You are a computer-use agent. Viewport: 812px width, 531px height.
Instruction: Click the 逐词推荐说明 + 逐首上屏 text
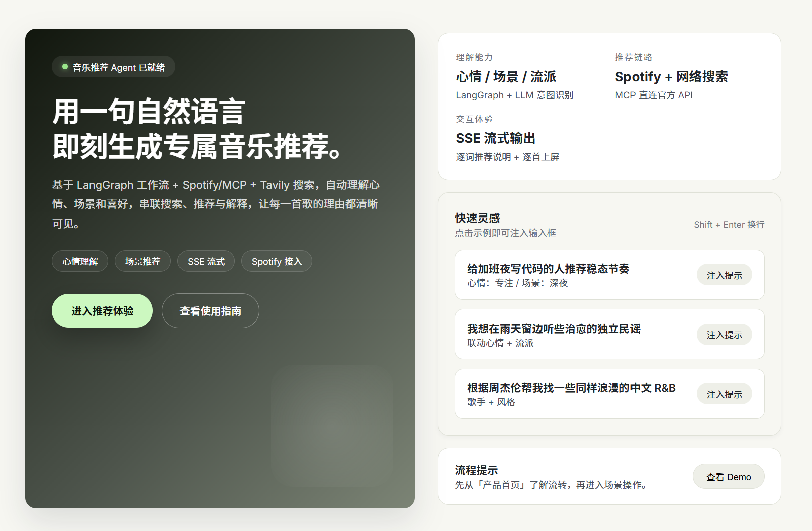(507, 157)
